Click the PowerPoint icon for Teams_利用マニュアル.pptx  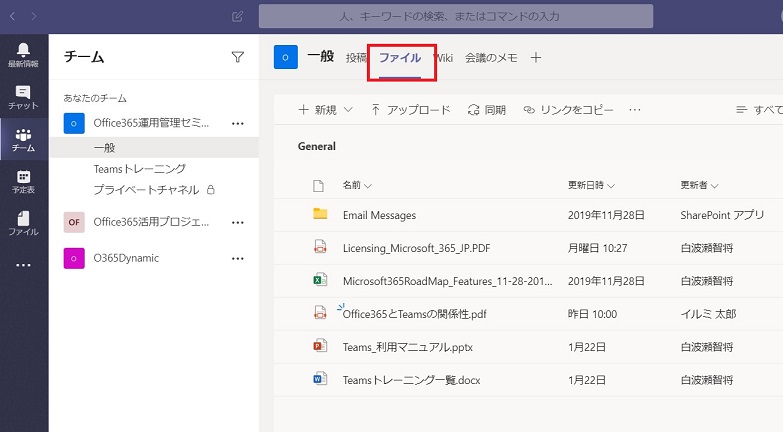click(320, 346)
